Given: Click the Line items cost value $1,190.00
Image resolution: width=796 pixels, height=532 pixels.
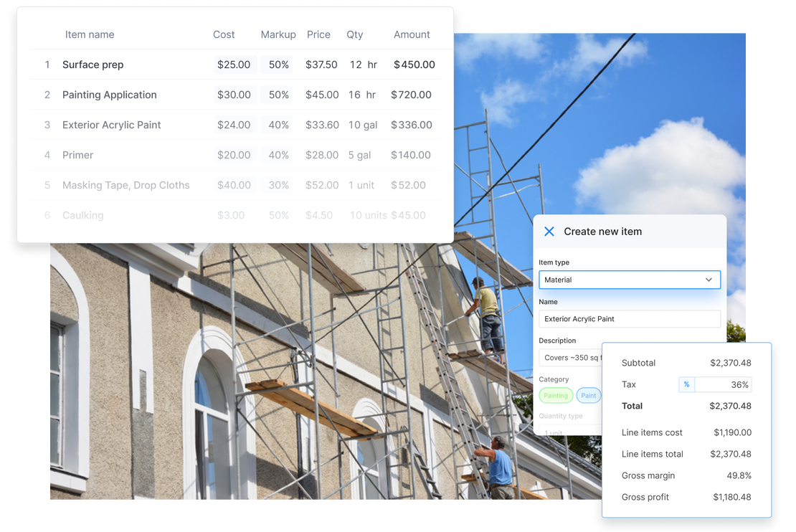Looking at the screenshot, I should coord(733,432).
